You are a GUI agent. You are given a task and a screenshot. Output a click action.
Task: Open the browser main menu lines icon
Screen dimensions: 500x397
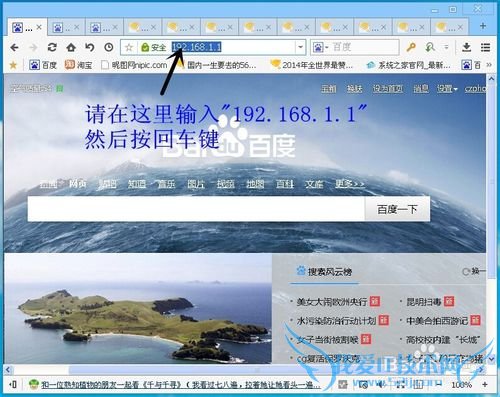point(485,47)
